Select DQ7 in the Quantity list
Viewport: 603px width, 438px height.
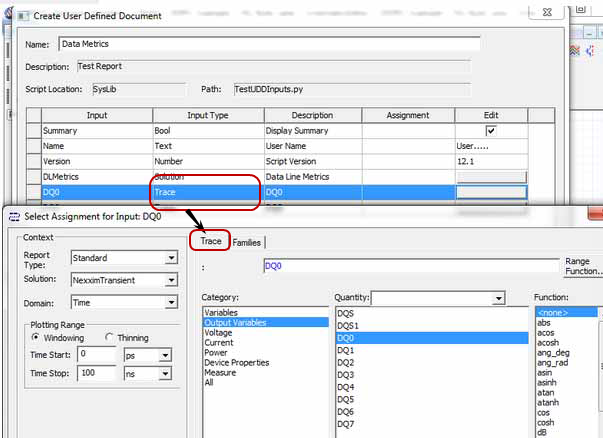(345, 424)
